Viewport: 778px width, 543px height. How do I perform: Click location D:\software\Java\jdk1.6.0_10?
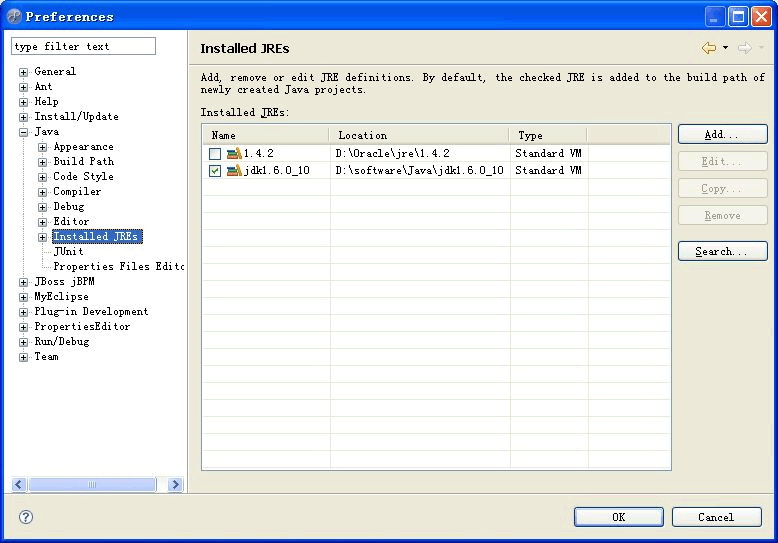pos(419,170)
